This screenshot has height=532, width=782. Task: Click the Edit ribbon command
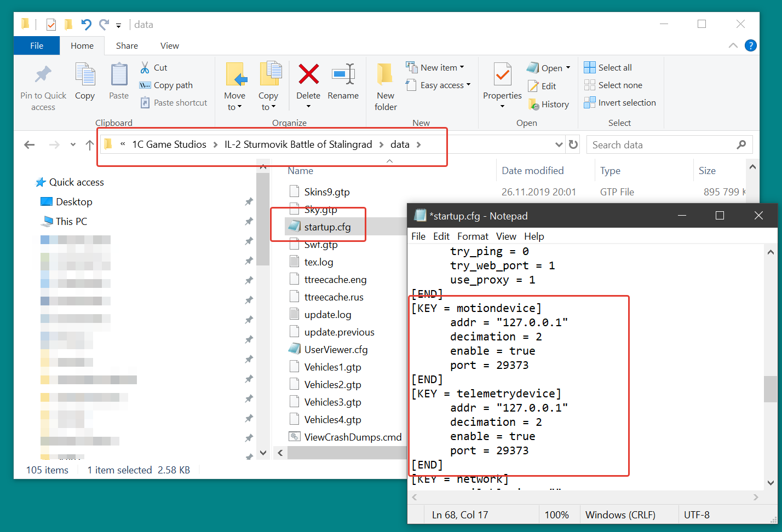point(542,86)
